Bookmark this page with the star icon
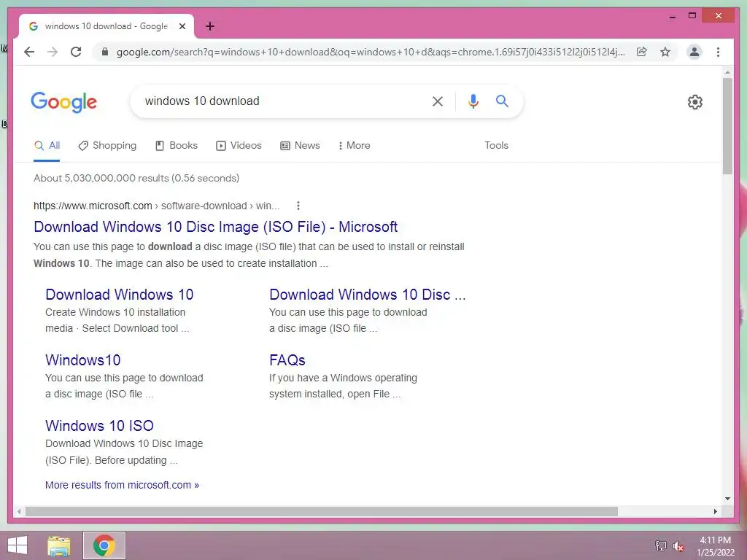 (665, 52)
